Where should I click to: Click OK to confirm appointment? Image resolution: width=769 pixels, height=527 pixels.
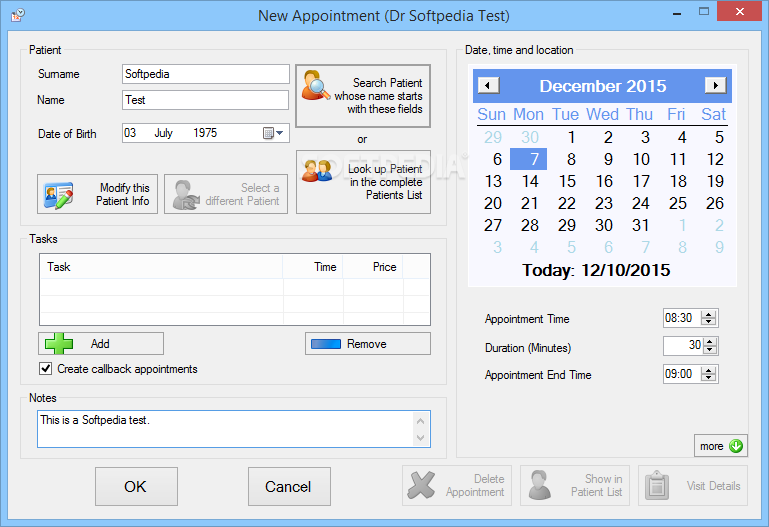click(136, 486)
